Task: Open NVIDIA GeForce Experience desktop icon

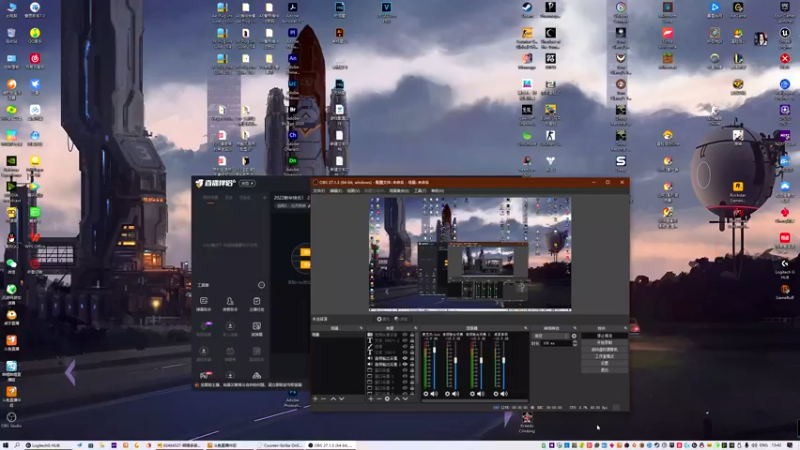Action: pyautogui.click(x=11, y=166)
